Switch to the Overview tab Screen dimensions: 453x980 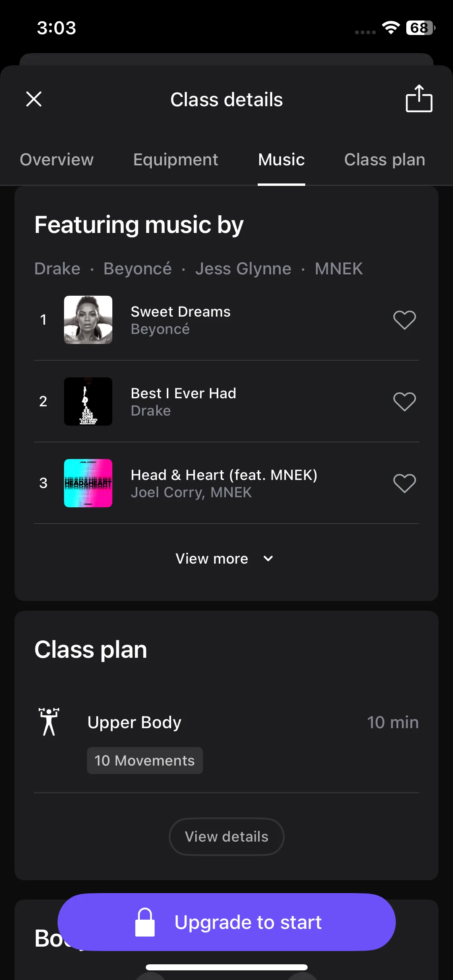[x=57, y=160]
